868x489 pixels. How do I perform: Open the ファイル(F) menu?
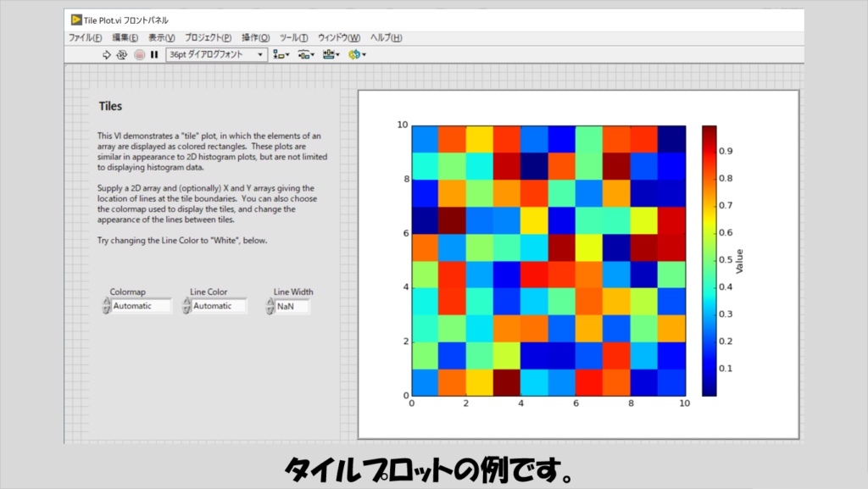click(85, 38)
